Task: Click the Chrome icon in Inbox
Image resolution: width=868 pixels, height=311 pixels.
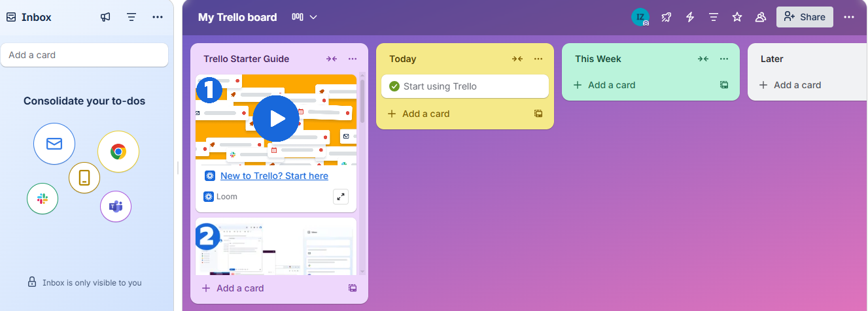Action: click(118, 152)
